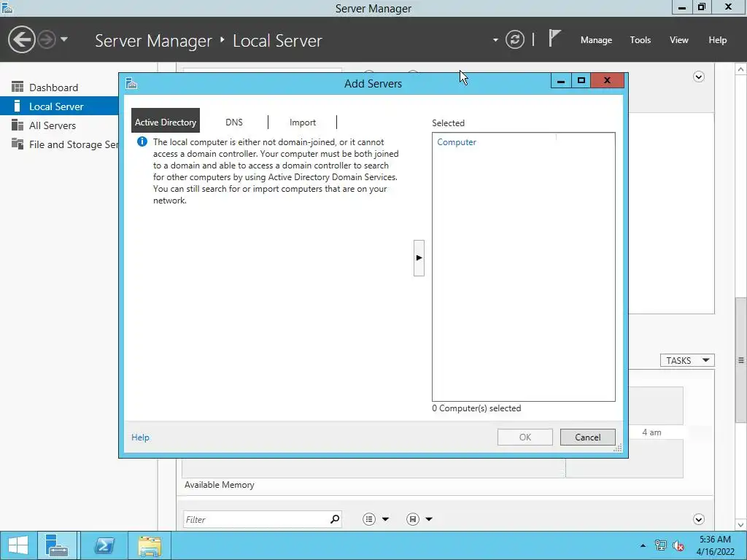747x560 pixels.
Task: Click the Available Memory label
Action: click(219, 485)
